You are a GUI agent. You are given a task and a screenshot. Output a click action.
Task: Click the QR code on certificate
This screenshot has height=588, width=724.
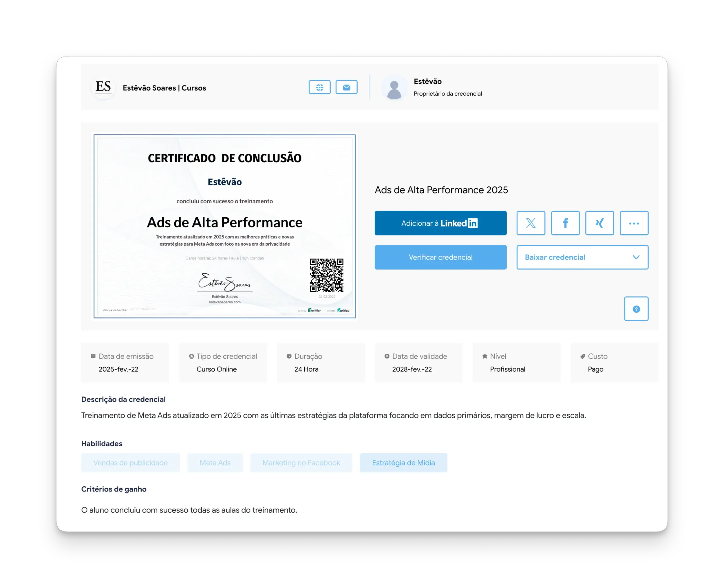coord(326,275)
